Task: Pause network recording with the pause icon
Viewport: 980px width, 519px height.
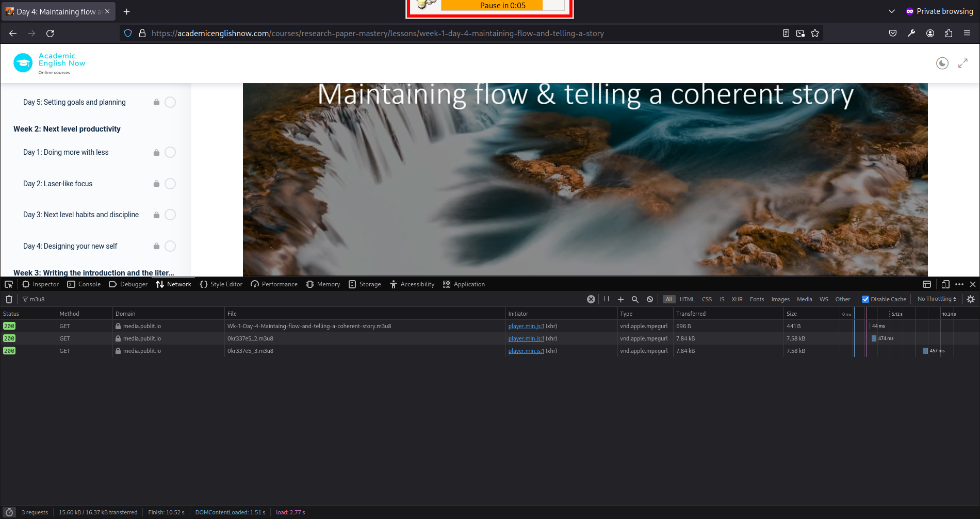Action: click(x=607, y=299)
